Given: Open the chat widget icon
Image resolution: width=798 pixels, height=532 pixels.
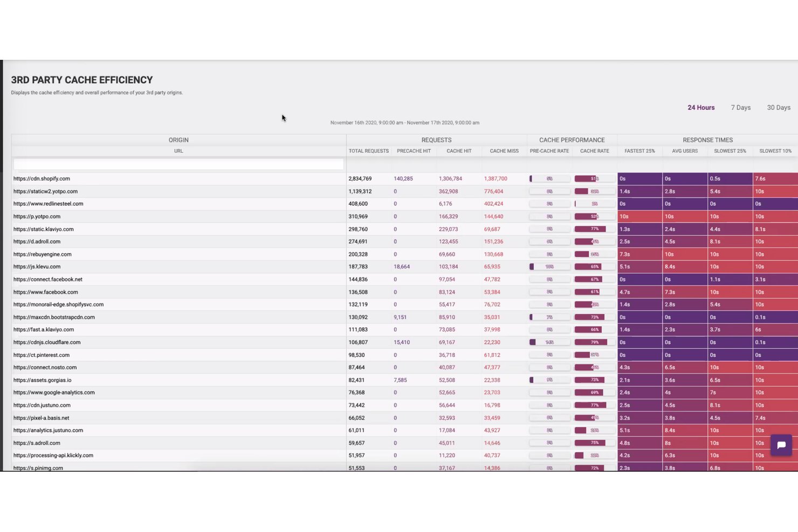Looking at the screenshot, I should tap(781, 445).
